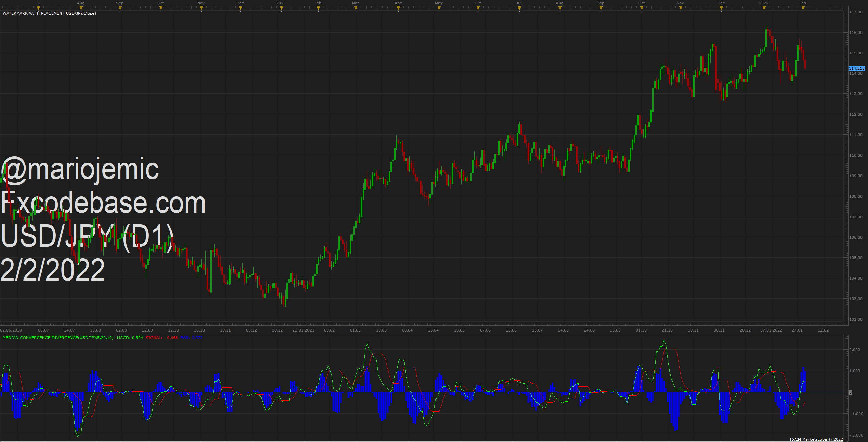Screen dimensions: 868x442
Task: Click the 08.04 date on the time axis
Action: pyautogui.click(x=407, y=330)
